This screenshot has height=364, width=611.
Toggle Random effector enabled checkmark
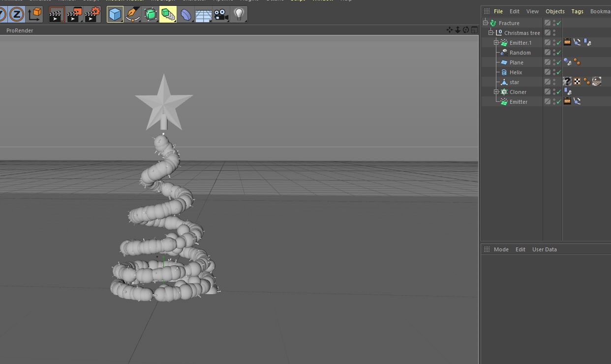tap(559, 53)
